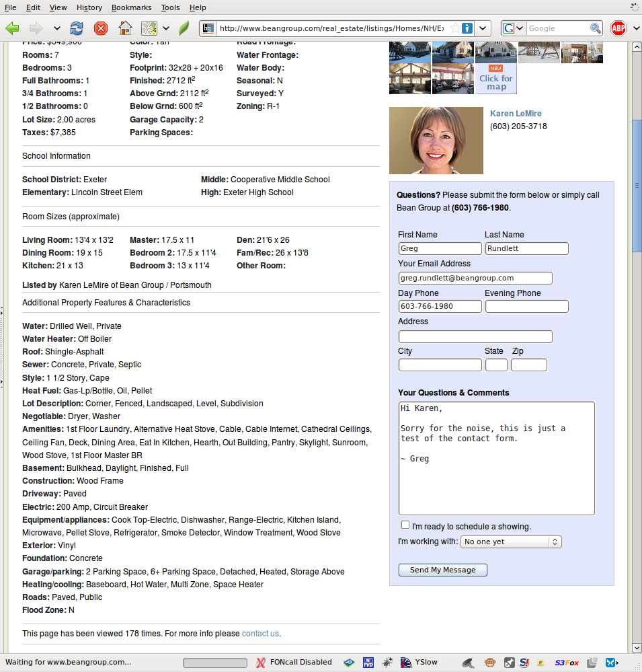The height and width of the screenshot is (672, 642).
Task: Click the Greasemonkey monkey icon
Action: point(490,663)
